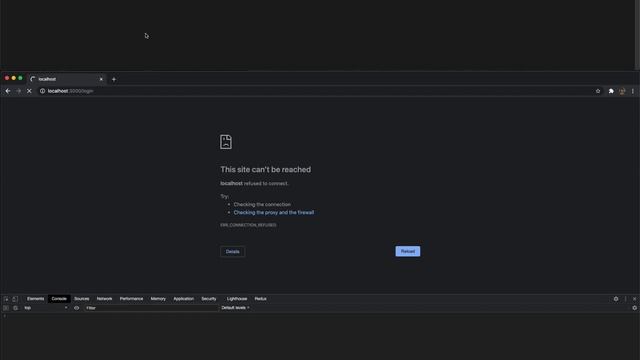Switch to the Sources tab
Screen dimensions: 640x360
point(82,299)
